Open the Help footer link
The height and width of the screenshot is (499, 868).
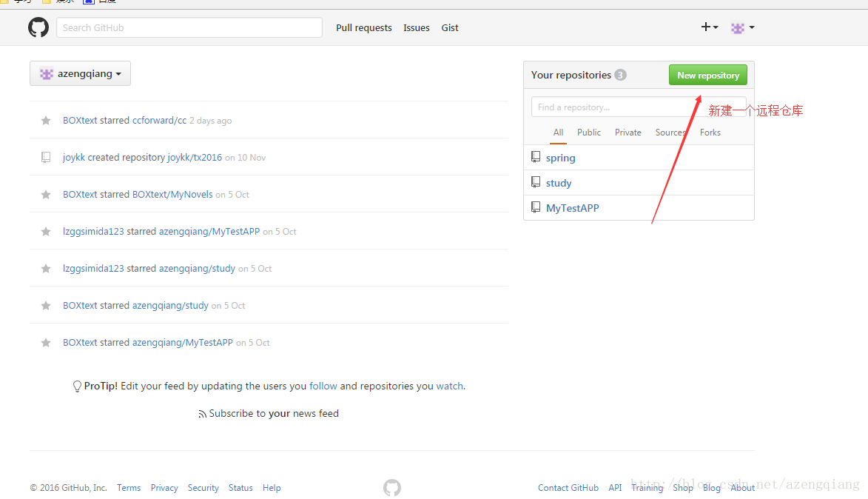[x=272, y=488]
